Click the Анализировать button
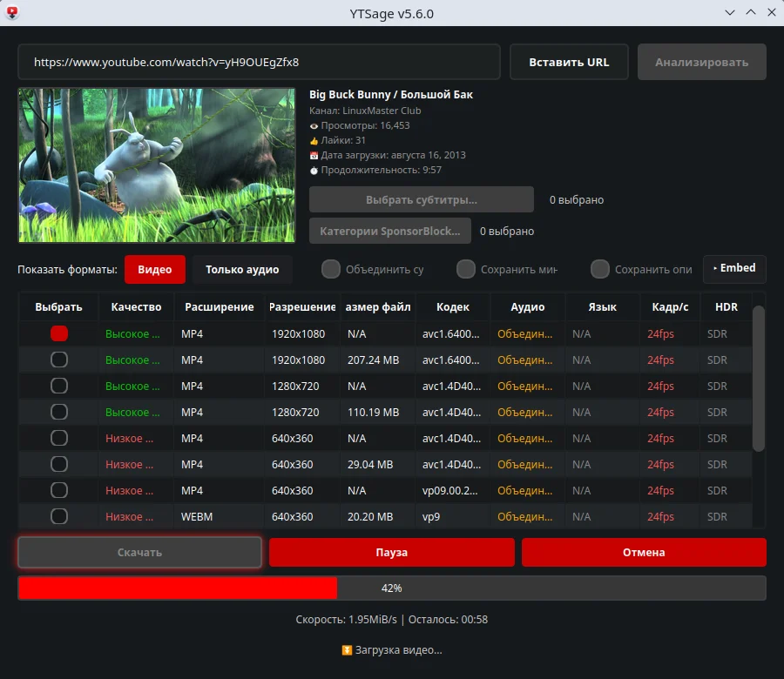The image size is (784, 679). coord(701,62)
